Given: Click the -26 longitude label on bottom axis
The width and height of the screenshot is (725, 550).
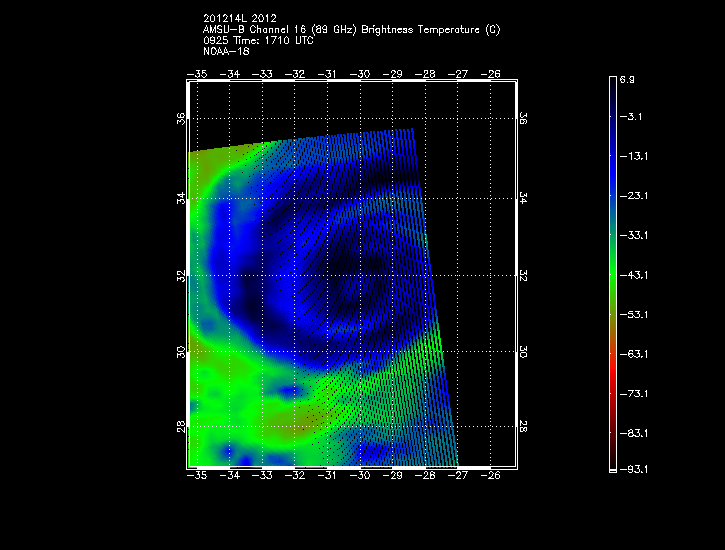Looking at the screenshot, I should 490,476.
